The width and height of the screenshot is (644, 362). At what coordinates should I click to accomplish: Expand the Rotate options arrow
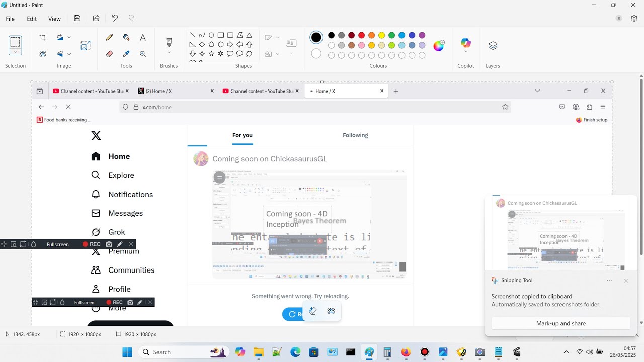point(69,37)
